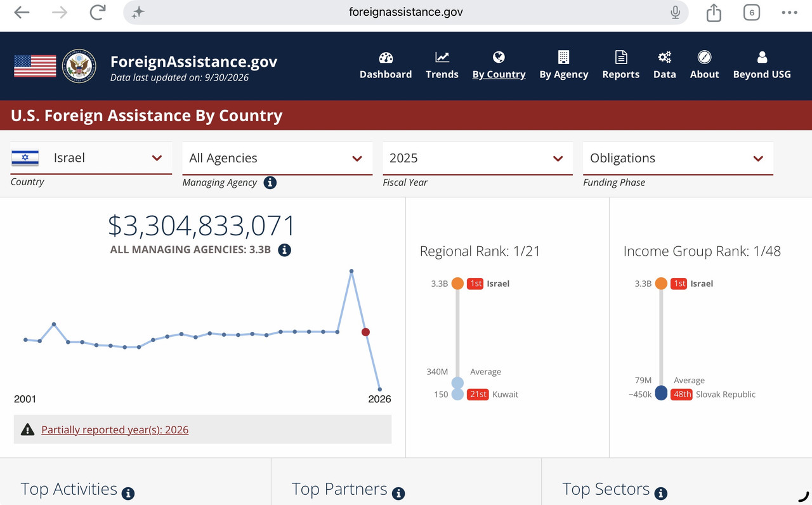The height and width of the screenshot is (505, 812).
Task: Open the Dashboard gauge icon
Action: click(386, 58)
